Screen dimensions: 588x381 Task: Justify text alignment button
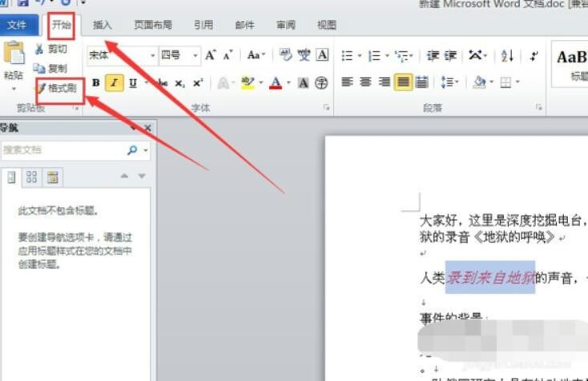(403, 82)
